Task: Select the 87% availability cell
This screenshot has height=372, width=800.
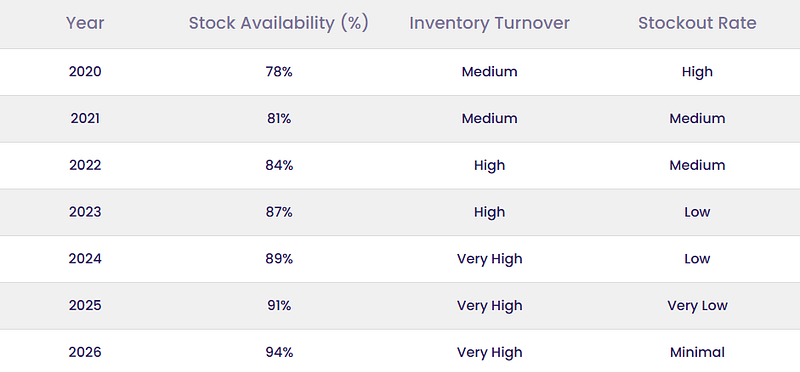Action: coord(279,212)
